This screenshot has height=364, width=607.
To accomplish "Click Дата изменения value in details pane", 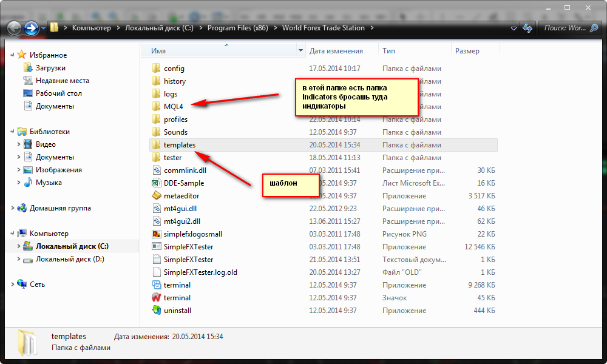I will (197, 337).
